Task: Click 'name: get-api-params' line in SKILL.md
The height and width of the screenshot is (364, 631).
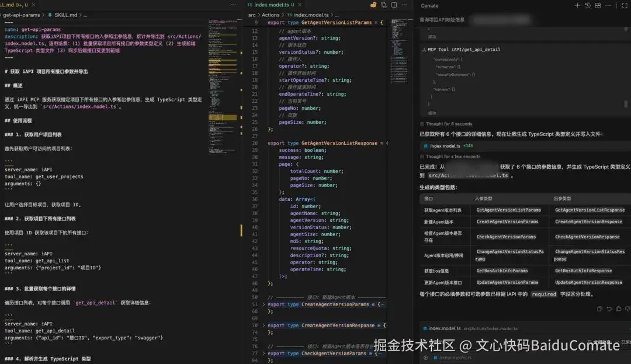Action: point(33,29)
